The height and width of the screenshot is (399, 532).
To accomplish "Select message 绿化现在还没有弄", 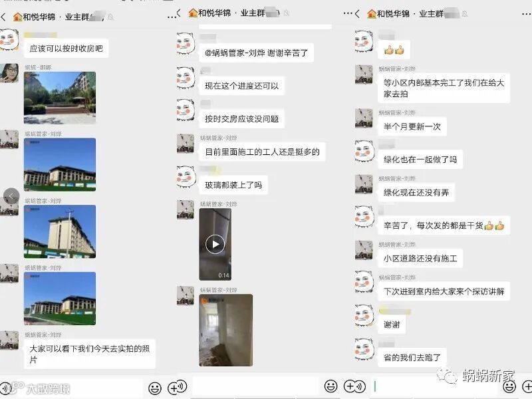I will coord(416,192).
